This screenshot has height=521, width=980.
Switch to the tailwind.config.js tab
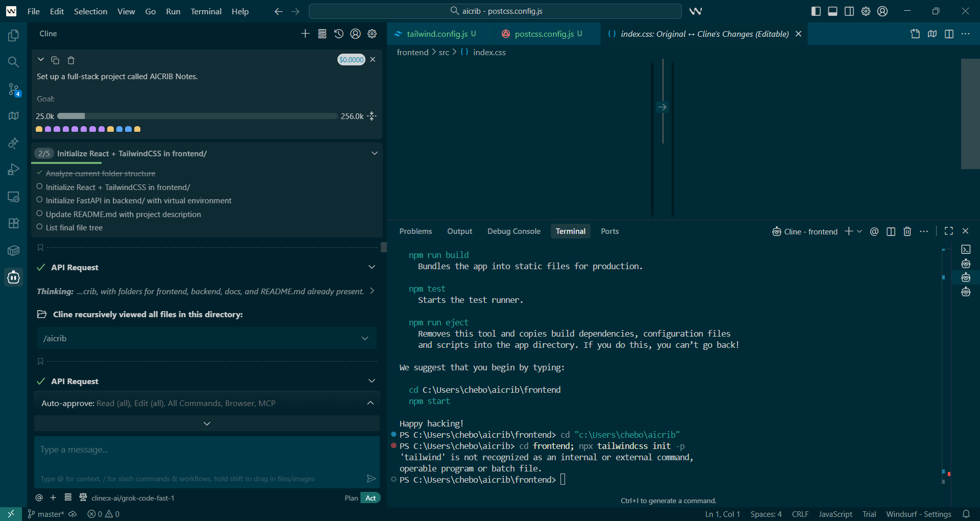[437, 34]
